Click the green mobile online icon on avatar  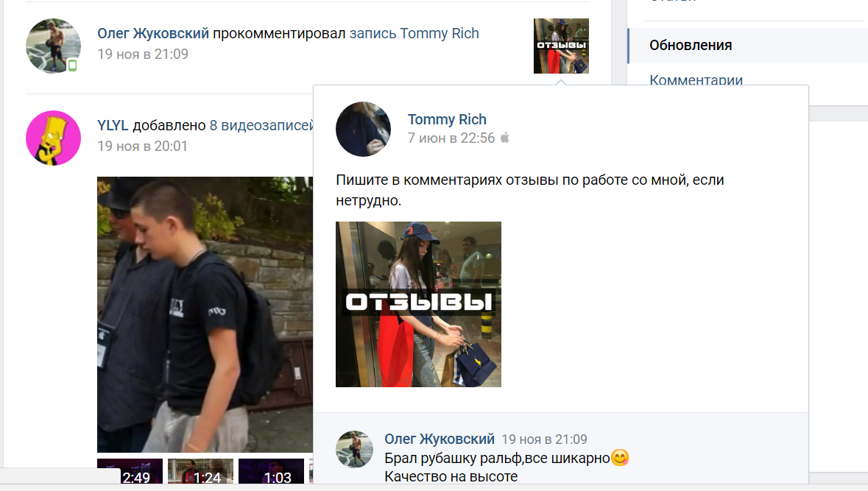73,66
